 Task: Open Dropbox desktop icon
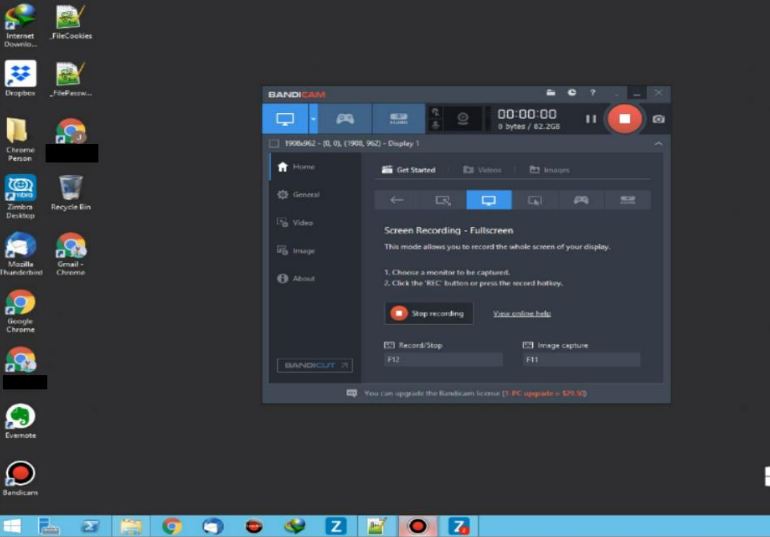point(20,79)
